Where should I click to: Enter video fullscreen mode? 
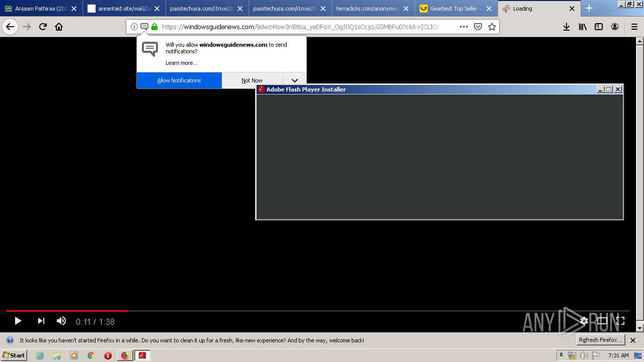coord(621,321)
